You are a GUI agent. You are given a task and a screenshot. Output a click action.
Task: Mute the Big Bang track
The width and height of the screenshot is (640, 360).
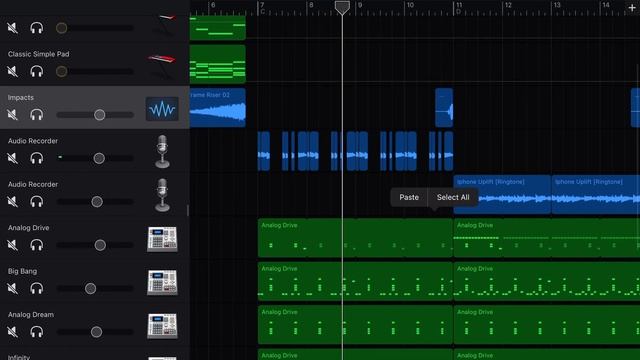pyautogui.click(x=13, y=289)
